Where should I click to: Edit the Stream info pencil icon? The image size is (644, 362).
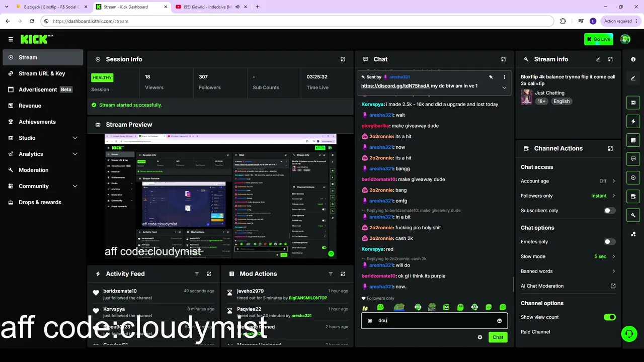tap(598, 59)
